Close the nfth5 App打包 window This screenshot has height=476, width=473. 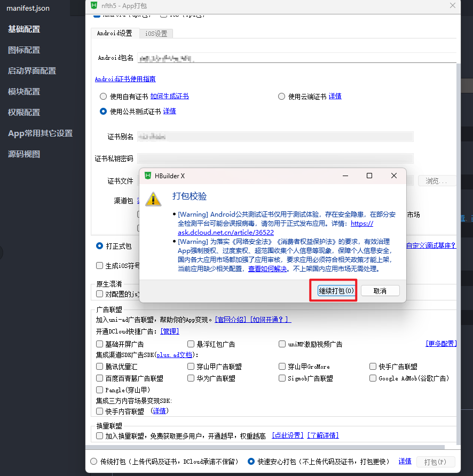pyautogui.click(x=452, y=5)
